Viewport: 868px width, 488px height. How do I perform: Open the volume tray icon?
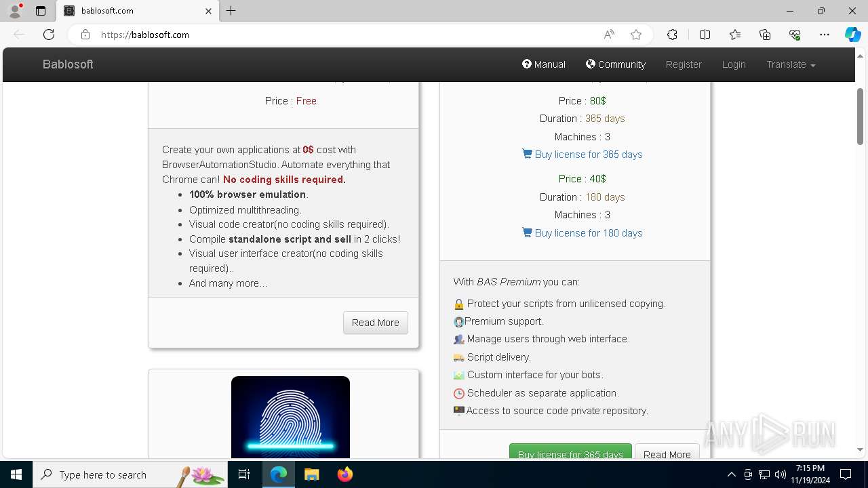(x=781, y=474)
